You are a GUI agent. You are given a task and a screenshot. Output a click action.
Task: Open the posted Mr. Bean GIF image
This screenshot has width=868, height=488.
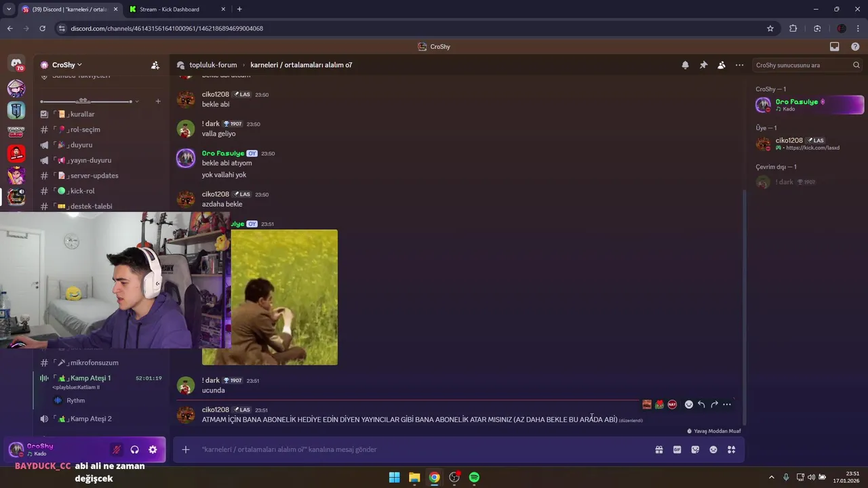tap(283, 298)
